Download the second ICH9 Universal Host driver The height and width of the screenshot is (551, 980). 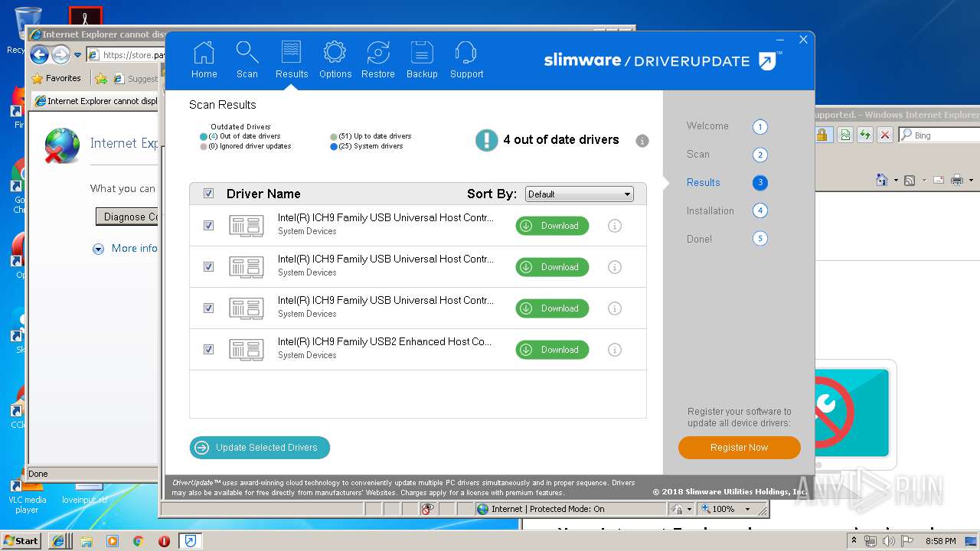click(x=552, y=267)
